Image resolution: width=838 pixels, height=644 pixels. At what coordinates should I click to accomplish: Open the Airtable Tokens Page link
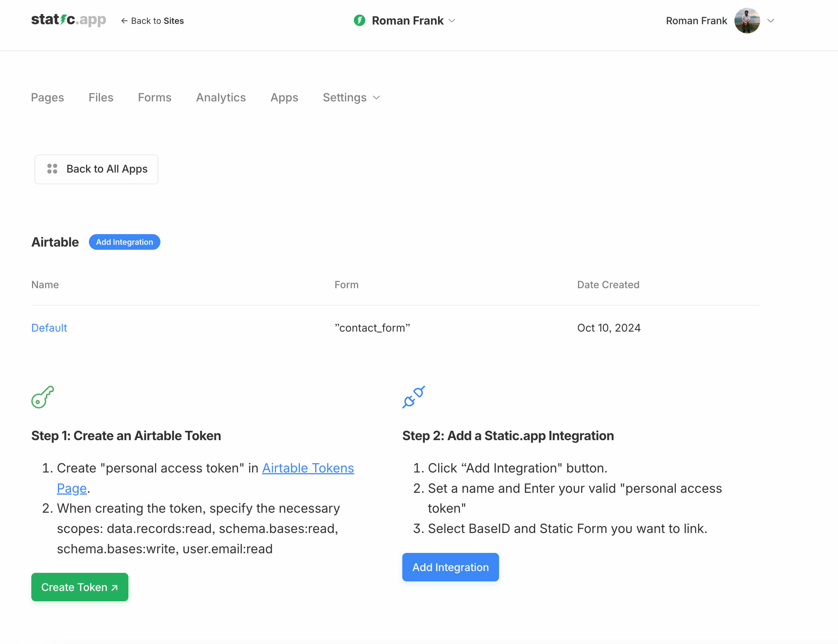point(308,468)
